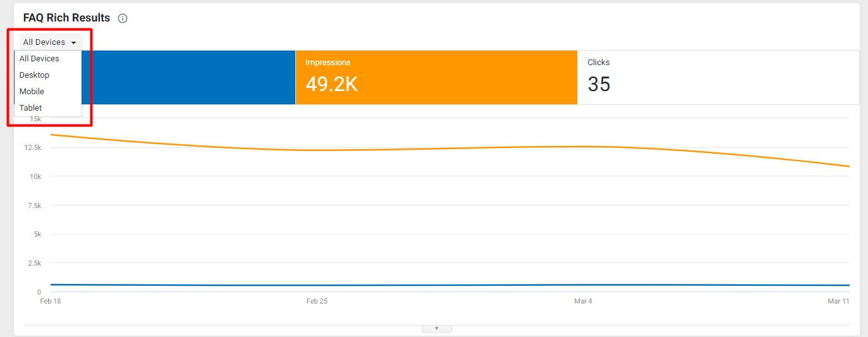The image size is (868, 337).
Task: Click the Feb 25 date label
Action: point(317,301)
